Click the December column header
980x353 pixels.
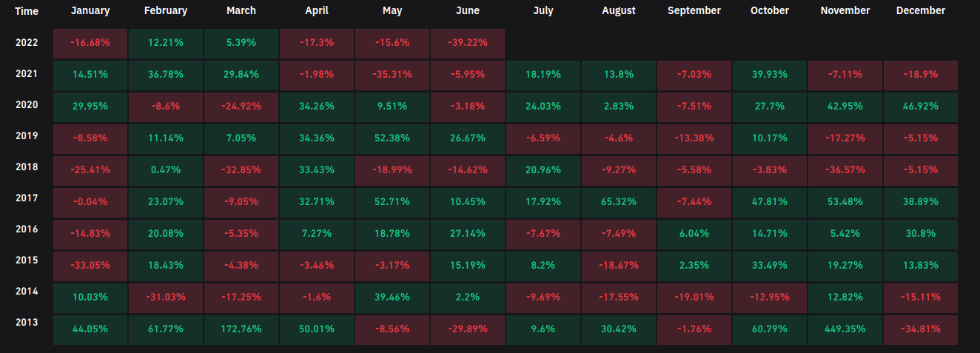click(x=920, y=11)
